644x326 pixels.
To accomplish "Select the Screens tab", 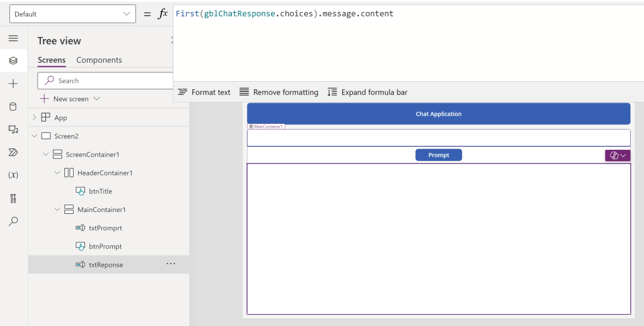I will tap(52, 60).
